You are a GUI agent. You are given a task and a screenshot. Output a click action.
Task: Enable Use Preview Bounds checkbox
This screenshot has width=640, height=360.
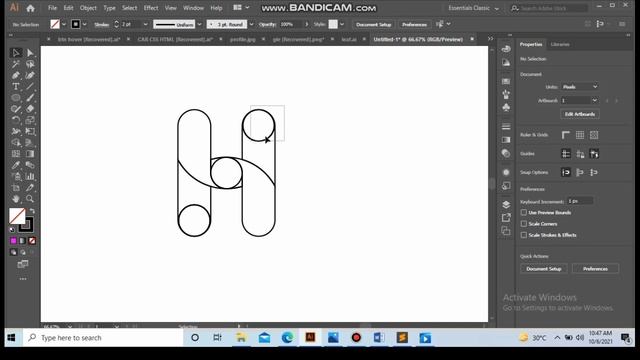point(524,212)
